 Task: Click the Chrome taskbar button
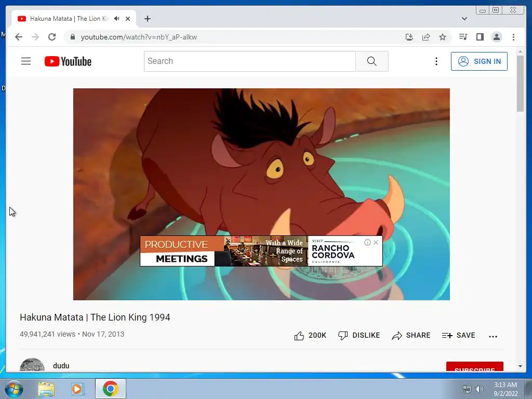111,389
